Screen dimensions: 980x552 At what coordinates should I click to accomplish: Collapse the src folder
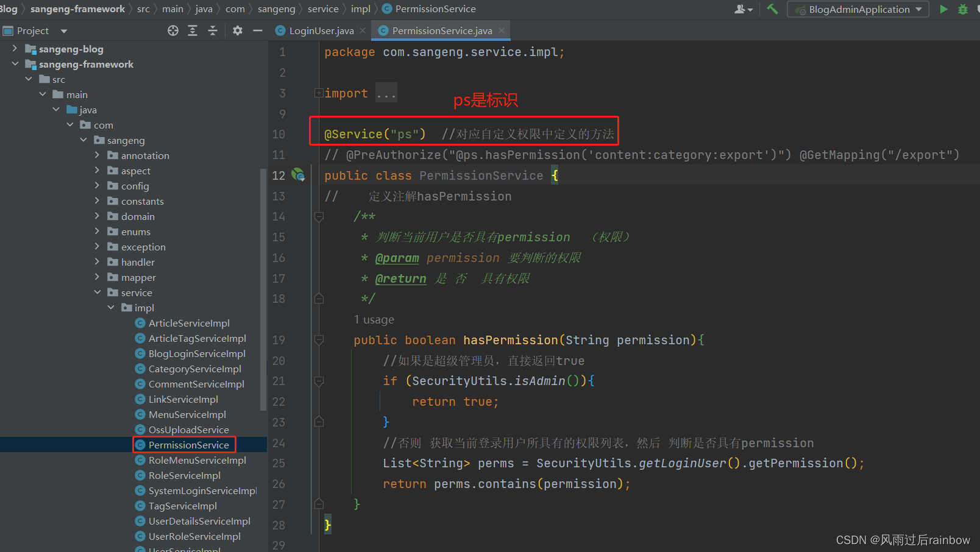point(29,79)
